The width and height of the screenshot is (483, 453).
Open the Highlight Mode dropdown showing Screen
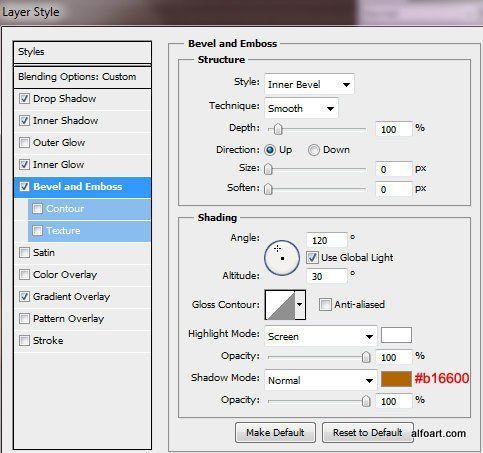click(320, 336)
